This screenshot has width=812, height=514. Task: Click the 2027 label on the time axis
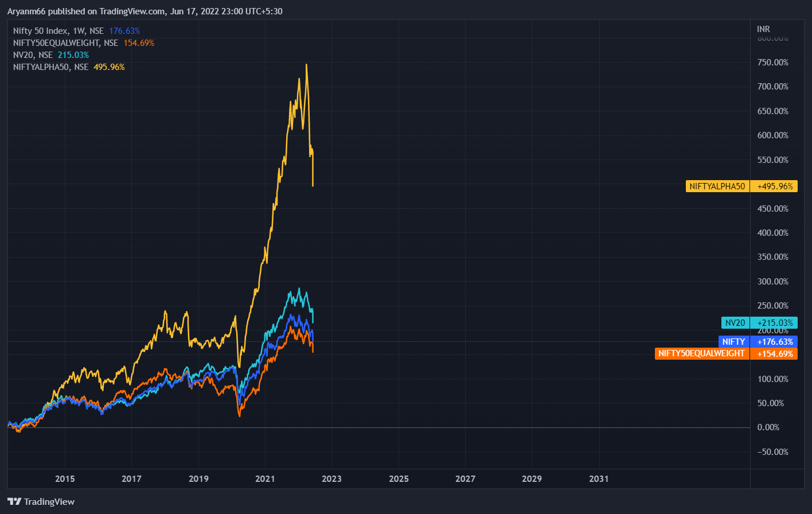465,479
